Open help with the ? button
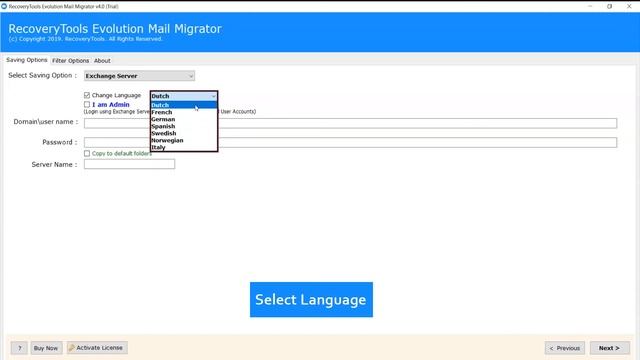 pyautogui.click(x=19, y=348)
